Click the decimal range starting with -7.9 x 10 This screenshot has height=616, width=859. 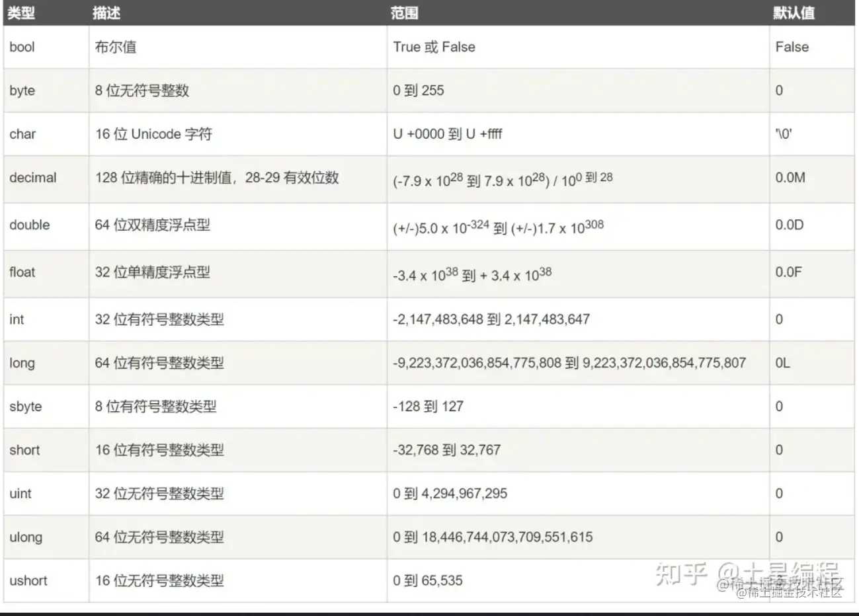pos(503,179)
